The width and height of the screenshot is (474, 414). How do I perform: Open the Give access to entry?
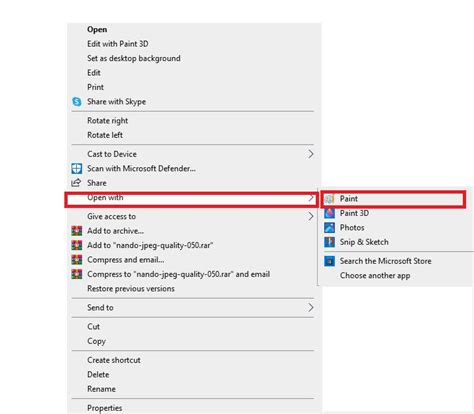(111, 216)
